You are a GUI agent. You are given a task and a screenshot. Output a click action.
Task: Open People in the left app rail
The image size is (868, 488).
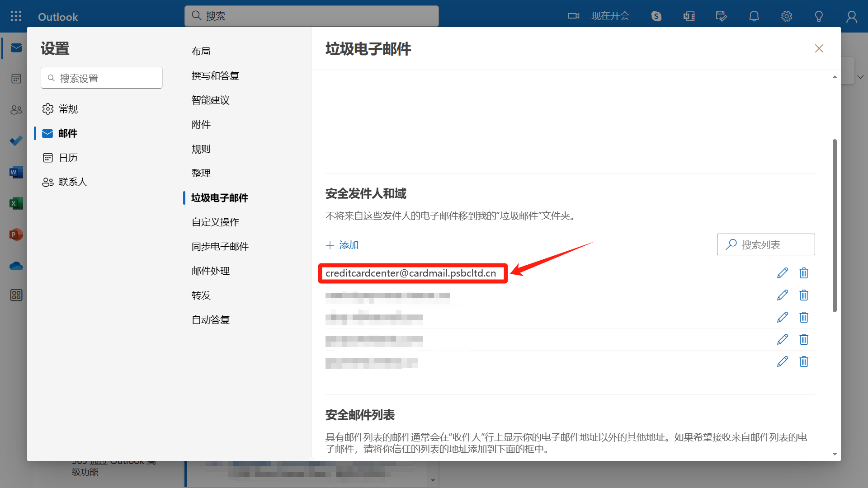pyautogui.click(x=16, y=110)
